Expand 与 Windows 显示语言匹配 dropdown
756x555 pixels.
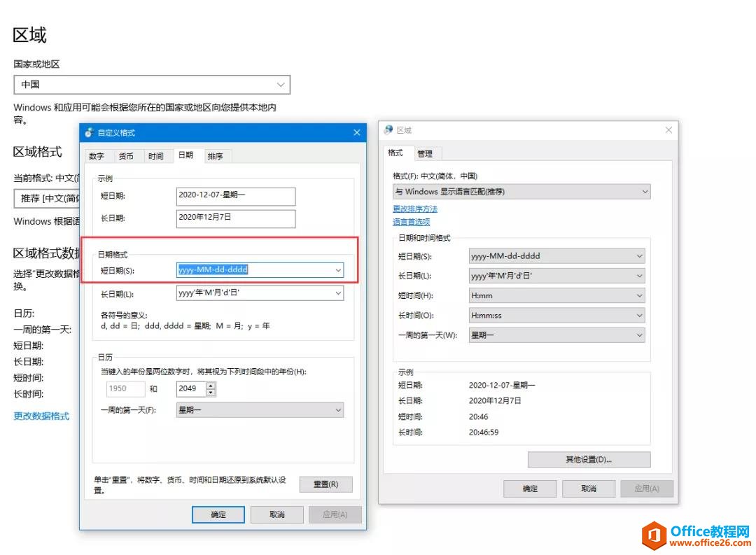[521, 192]
